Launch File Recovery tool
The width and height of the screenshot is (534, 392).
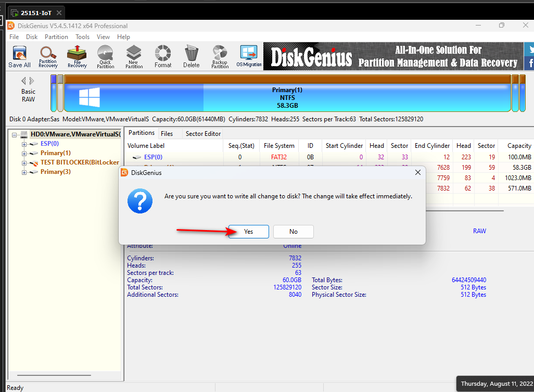coord(77,57)
